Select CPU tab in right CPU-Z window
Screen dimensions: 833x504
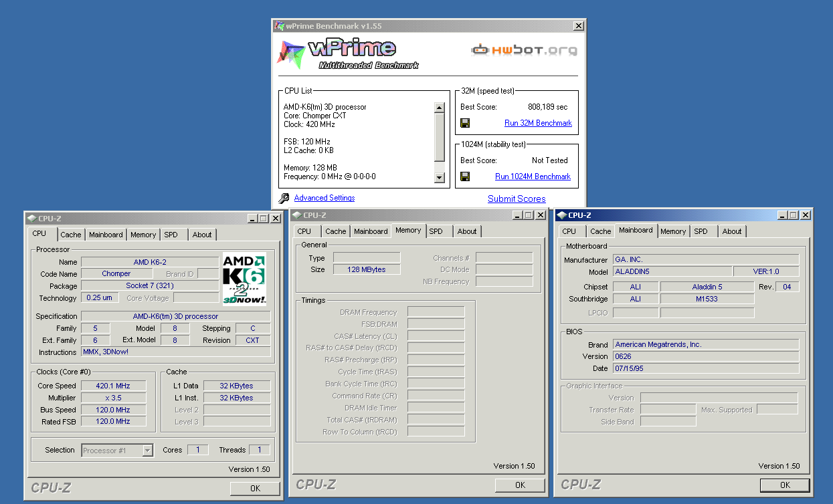pos(569,231)
